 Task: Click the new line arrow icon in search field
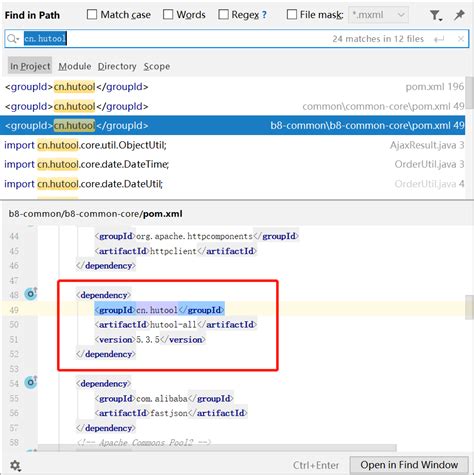[439, 39]
